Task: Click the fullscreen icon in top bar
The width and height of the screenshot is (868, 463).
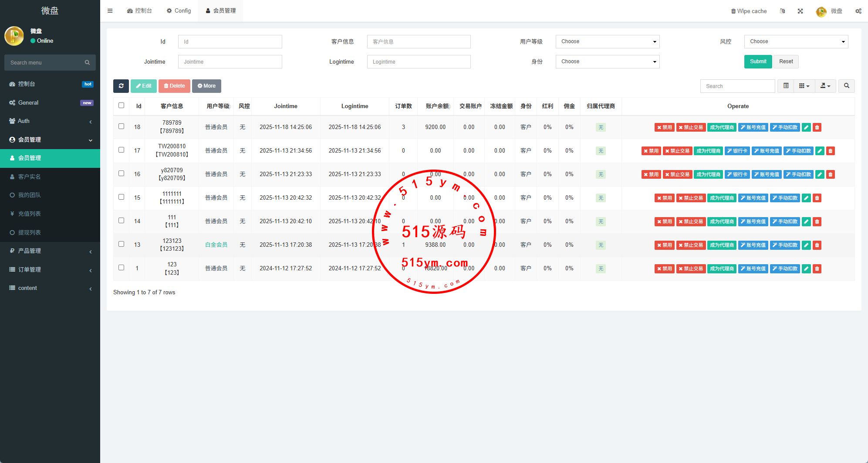Action: [x=800, y=11]
